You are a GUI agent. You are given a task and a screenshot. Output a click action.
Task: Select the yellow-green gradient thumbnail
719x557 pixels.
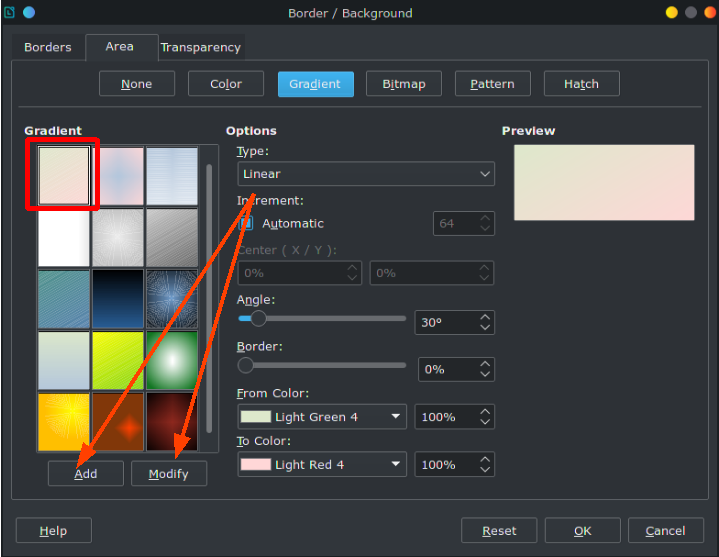(x=118, y=360)
